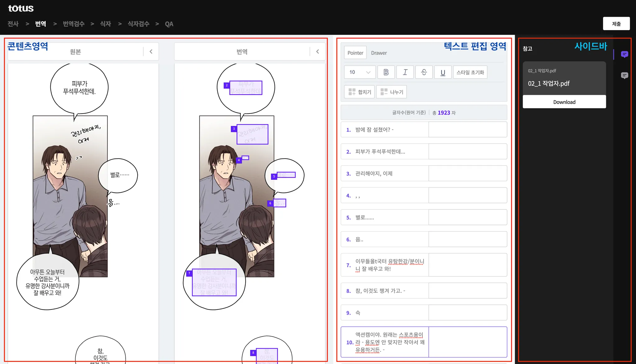
Task: Switch to Drawer mode
Action: (x=379, y=53)
